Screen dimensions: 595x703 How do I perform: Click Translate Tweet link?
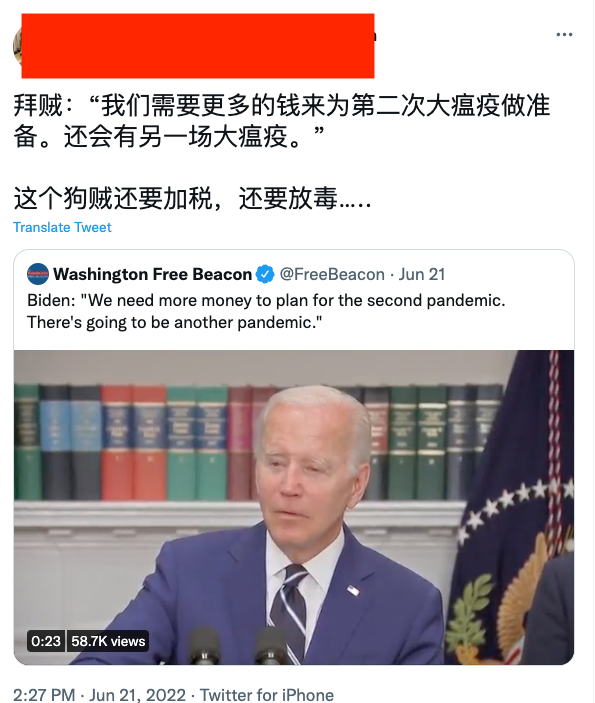tap(62, 227)
